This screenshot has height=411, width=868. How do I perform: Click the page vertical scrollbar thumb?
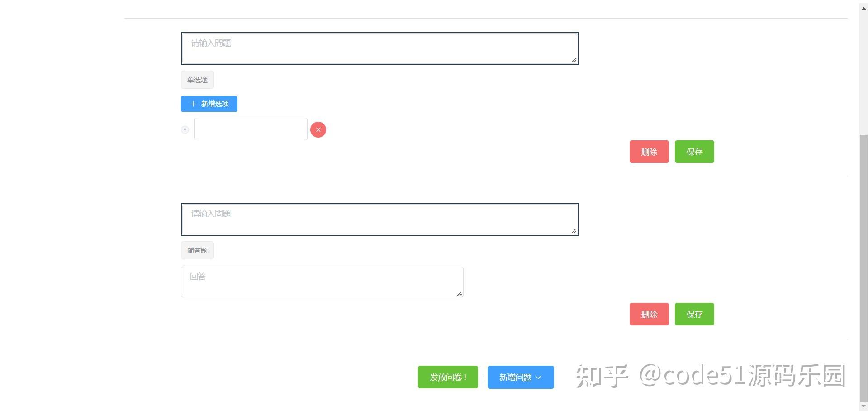click(x=863, y=267)
